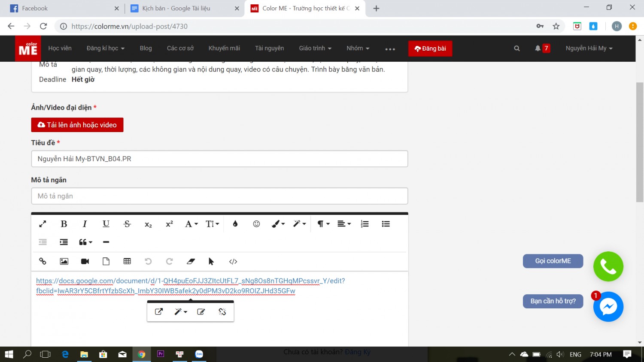Open the quote dropdown

[x=85, y=242]
